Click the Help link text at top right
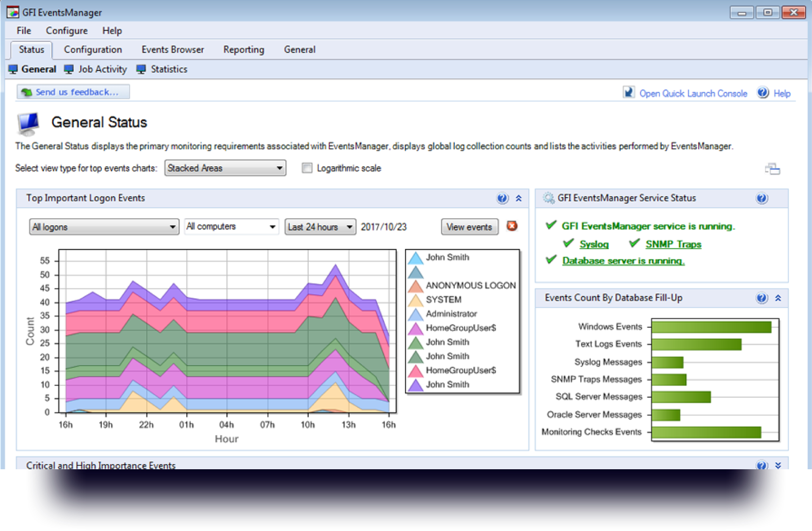812x531 pixels. pyautogui.click(x=782, y=94)
